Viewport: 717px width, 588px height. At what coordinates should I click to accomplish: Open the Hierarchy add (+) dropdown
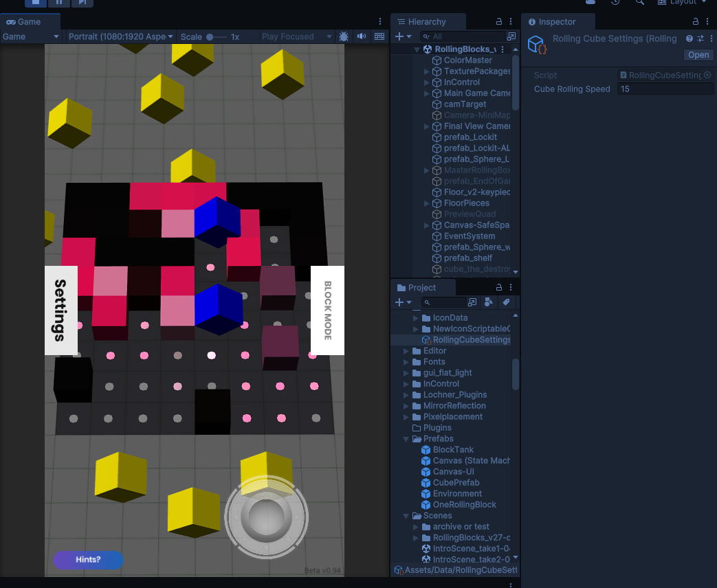click(x=404, y=36)
